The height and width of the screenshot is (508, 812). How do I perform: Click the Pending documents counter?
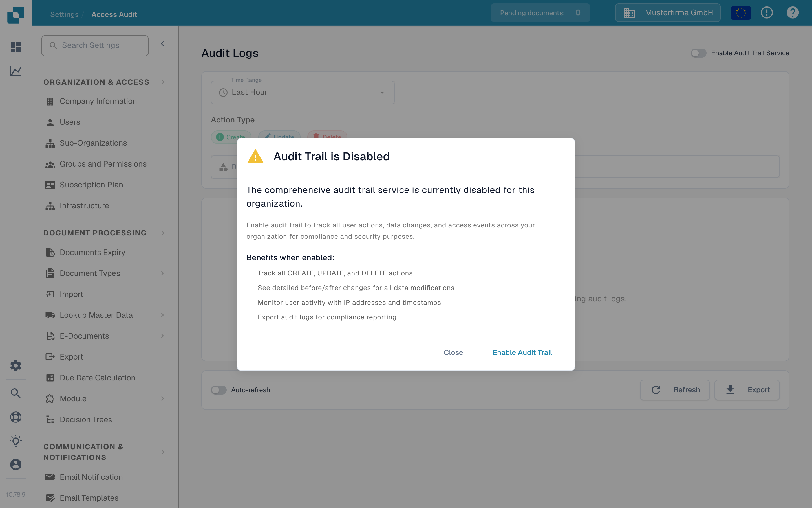(x=540, y=13)
